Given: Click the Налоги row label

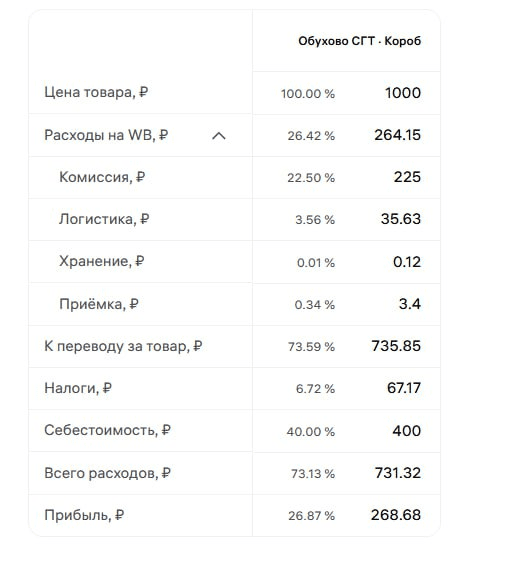Looking at the screenshot, I should click(x=78, y=388).
